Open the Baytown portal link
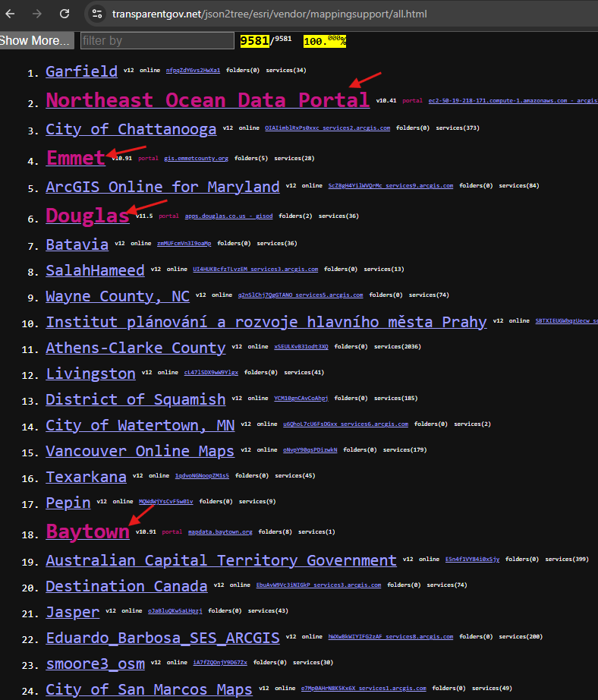598x700 pixels. (x=88, y=531)
